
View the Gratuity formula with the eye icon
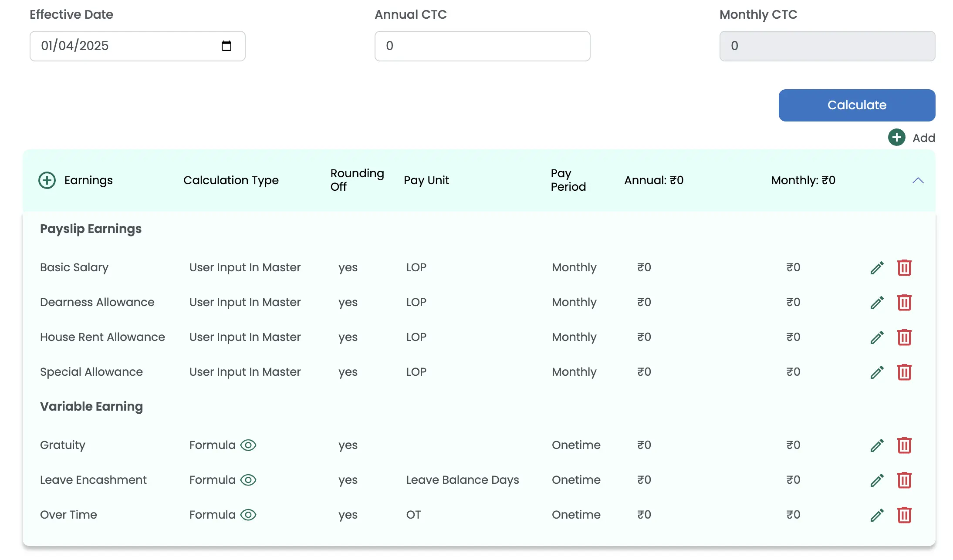pyautogui.click(x=247, y=445)
